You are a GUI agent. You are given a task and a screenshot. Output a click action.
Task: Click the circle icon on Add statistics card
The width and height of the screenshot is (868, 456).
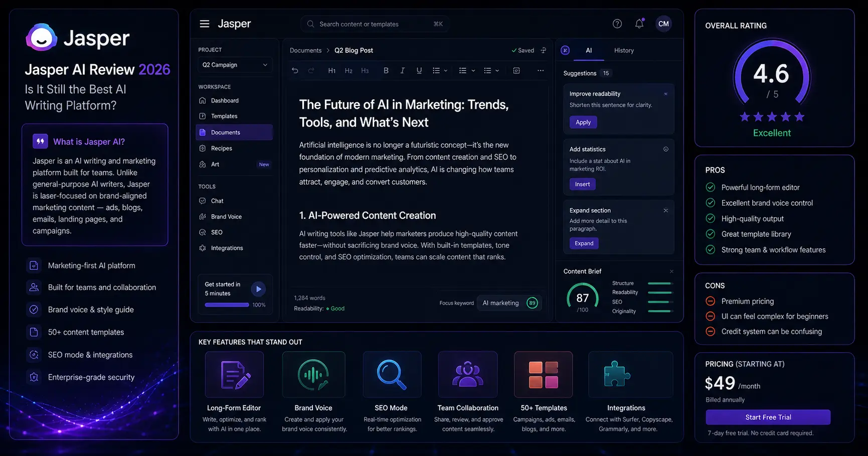tap(666, 149)
